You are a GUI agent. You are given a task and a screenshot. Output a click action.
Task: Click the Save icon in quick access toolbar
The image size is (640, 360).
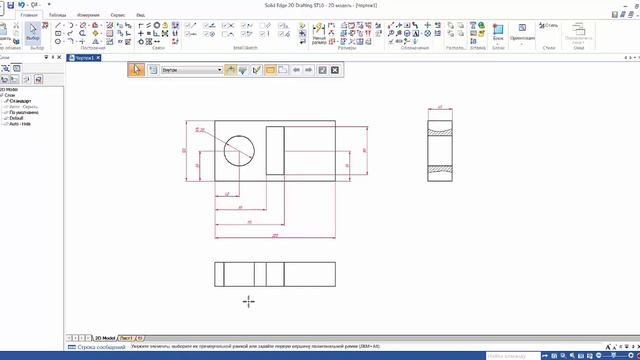(11, 5)
